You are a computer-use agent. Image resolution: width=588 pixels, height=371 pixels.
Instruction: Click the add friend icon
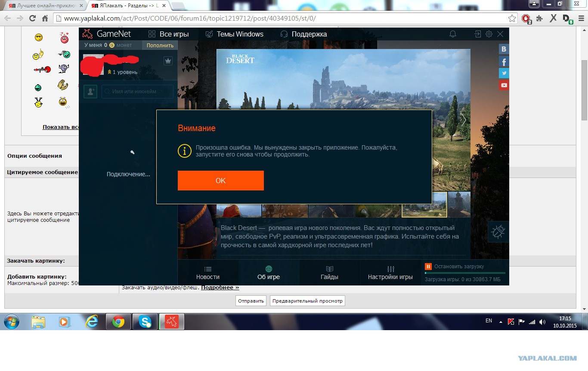coord(90,92)
